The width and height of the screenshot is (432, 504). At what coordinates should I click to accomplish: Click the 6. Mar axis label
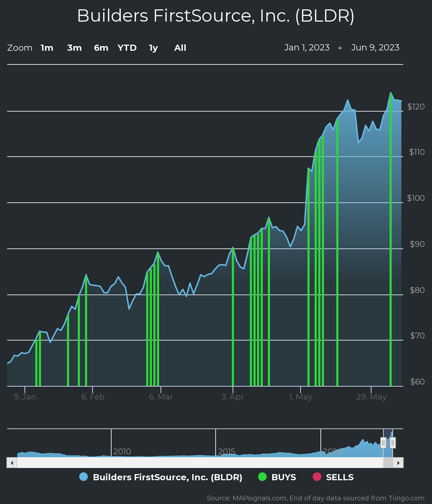click(161, 397)
